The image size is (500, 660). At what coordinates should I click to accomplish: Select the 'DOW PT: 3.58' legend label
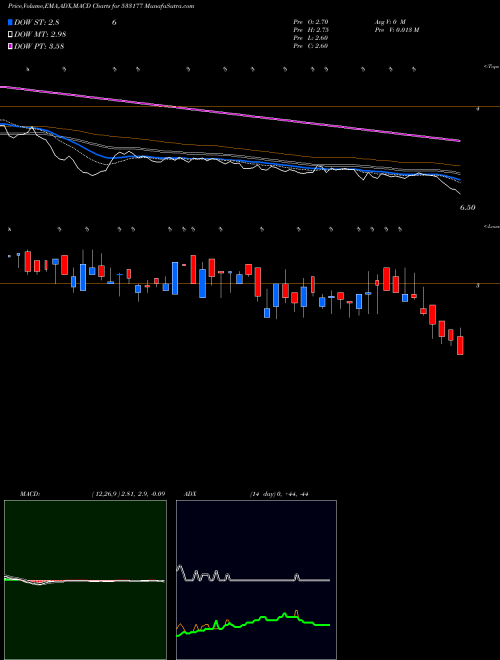[x=39, y=46]
